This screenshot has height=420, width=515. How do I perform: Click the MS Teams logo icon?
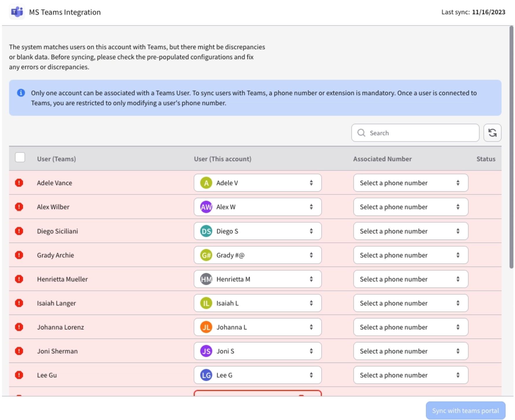click(17, 12)
